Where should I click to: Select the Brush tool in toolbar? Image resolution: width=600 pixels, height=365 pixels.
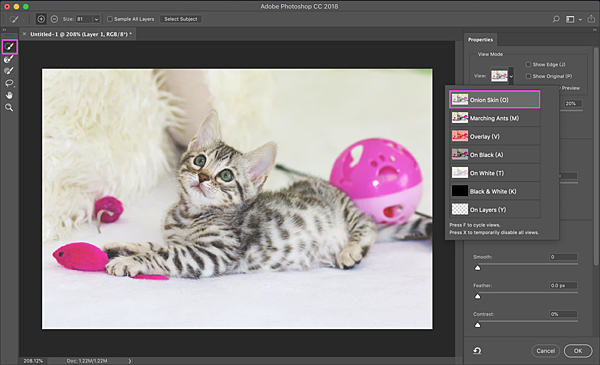point(9,71)
